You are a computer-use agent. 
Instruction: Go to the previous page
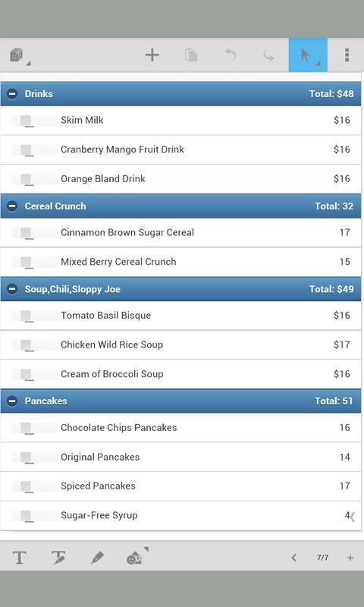click(x=294, y=558)
